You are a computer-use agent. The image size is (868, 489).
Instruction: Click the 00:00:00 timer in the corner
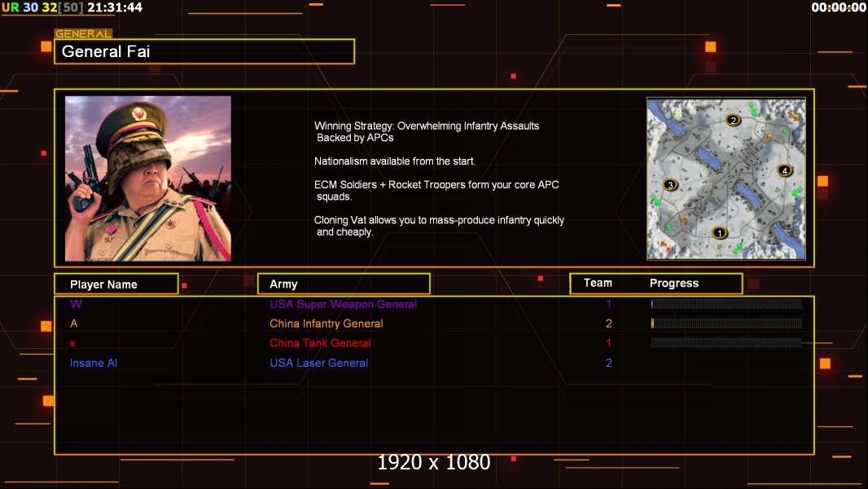[x=839, y=7]
